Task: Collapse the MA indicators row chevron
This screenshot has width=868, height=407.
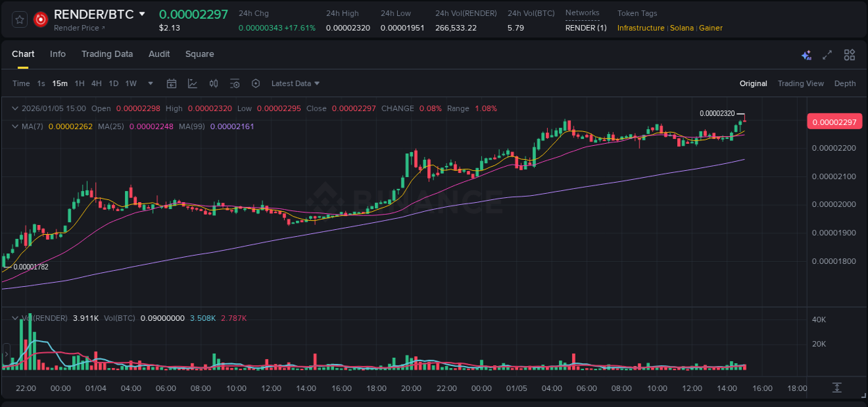Action: (x=15, y=127)
